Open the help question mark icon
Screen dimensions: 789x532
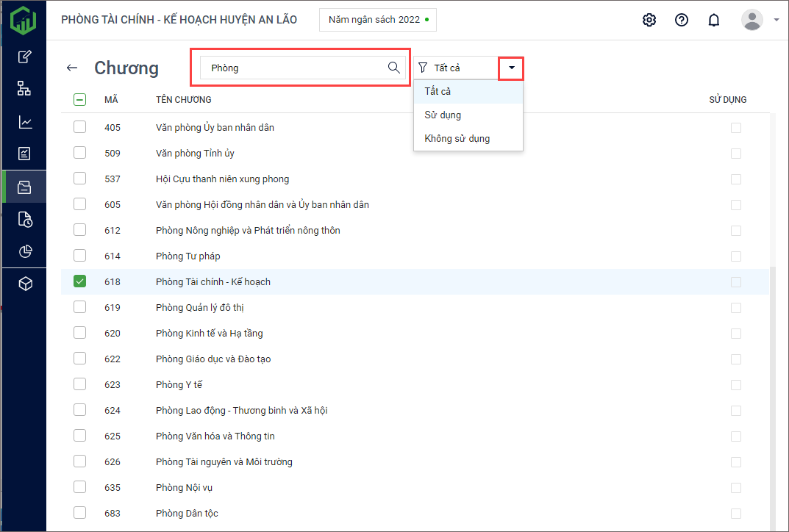click(x=682, y=20)
